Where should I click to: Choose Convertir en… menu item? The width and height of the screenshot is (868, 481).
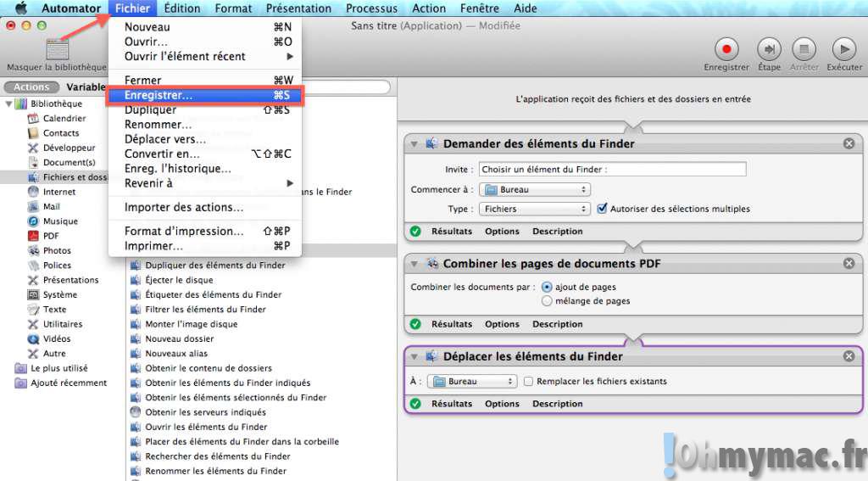tap(205, 154)
